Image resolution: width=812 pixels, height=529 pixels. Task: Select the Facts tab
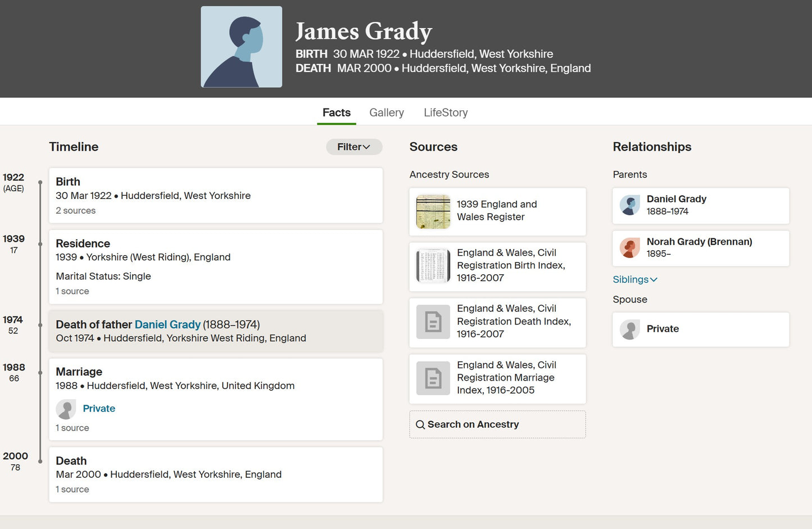pos(337,112)
